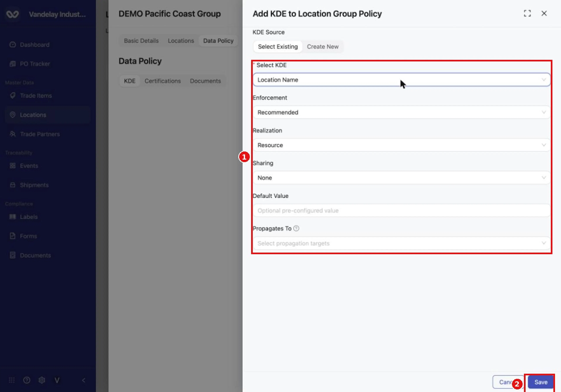The image size is (561, 392).
Task: Select the Certifications sub-tab
Action: coord(162,81)
